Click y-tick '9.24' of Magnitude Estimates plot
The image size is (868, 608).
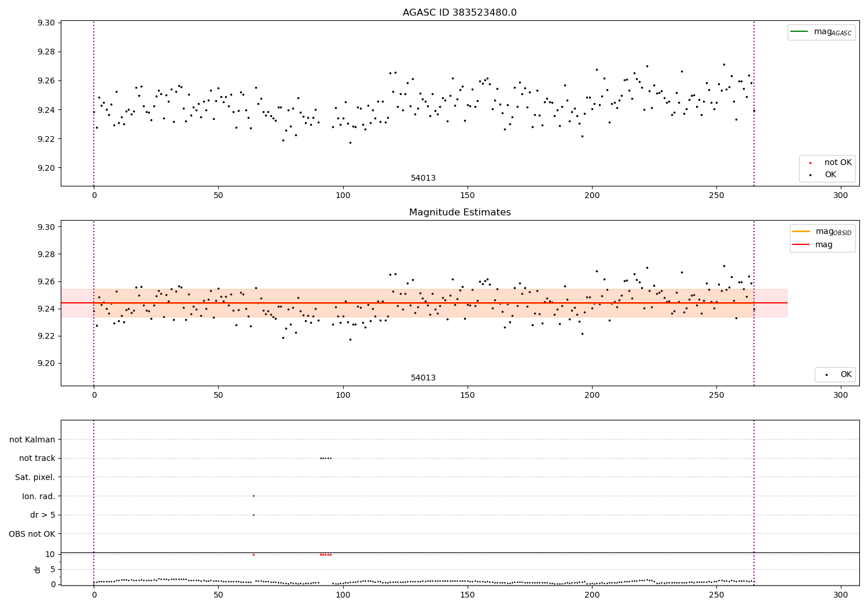[46, 309]
